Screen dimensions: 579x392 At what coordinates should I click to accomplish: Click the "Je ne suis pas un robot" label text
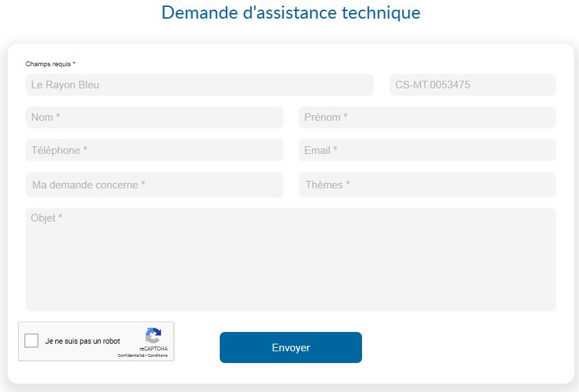click(82, 341)
